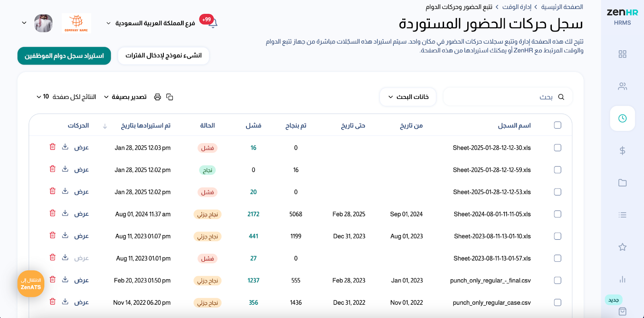The image size is (644, 318).
Task: Click the print table icon
Action: (x=157, y=97)
